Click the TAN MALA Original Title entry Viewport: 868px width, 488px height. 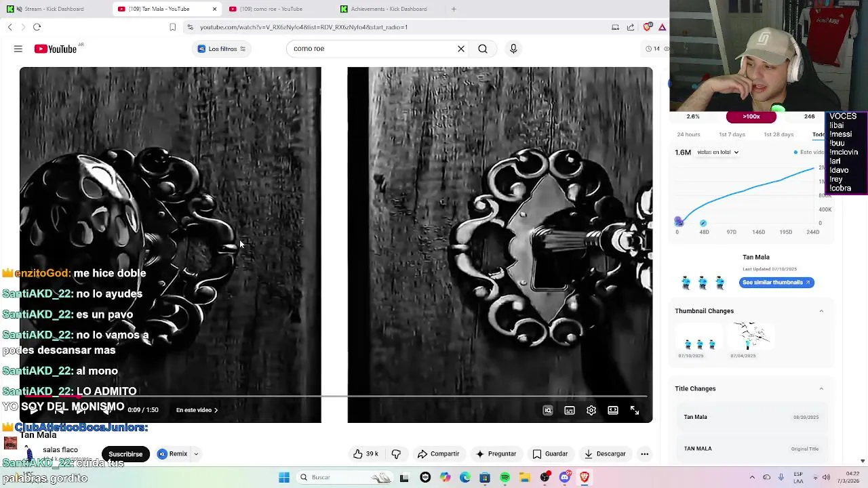pyautogui.click(x=751, y=449)
